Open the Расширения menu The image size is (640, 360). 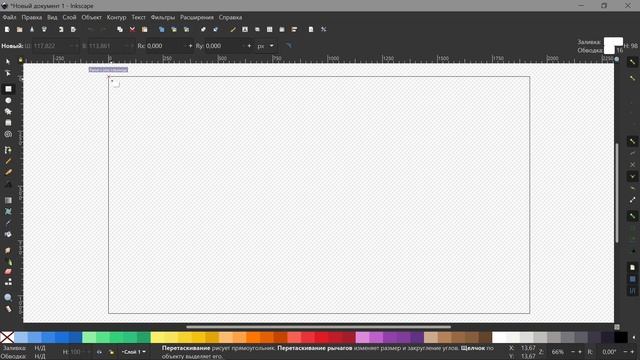tap(197, 18)
